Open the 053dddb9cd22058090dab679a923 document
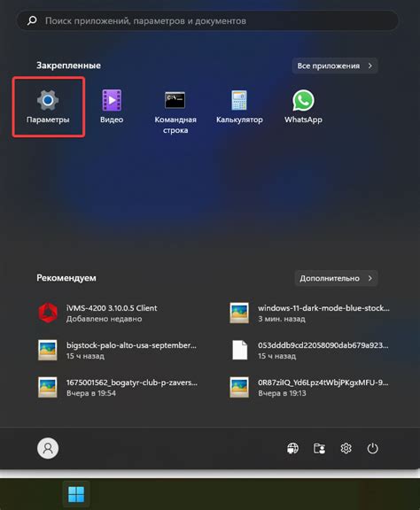The image size is (420, 510). tap(309, 350)
